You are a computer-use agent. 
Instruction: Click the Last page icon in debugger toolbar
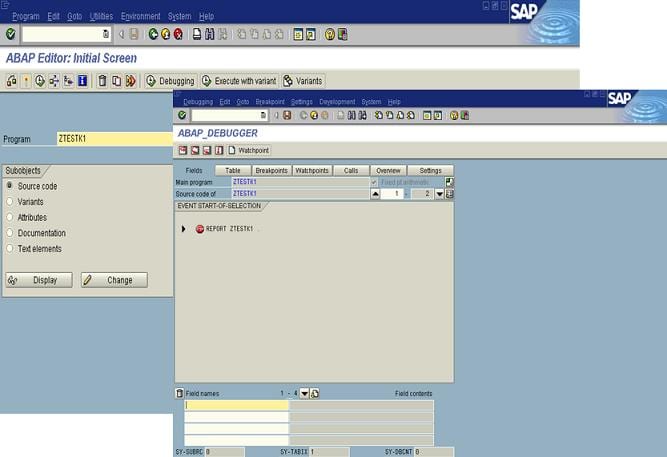410,115
